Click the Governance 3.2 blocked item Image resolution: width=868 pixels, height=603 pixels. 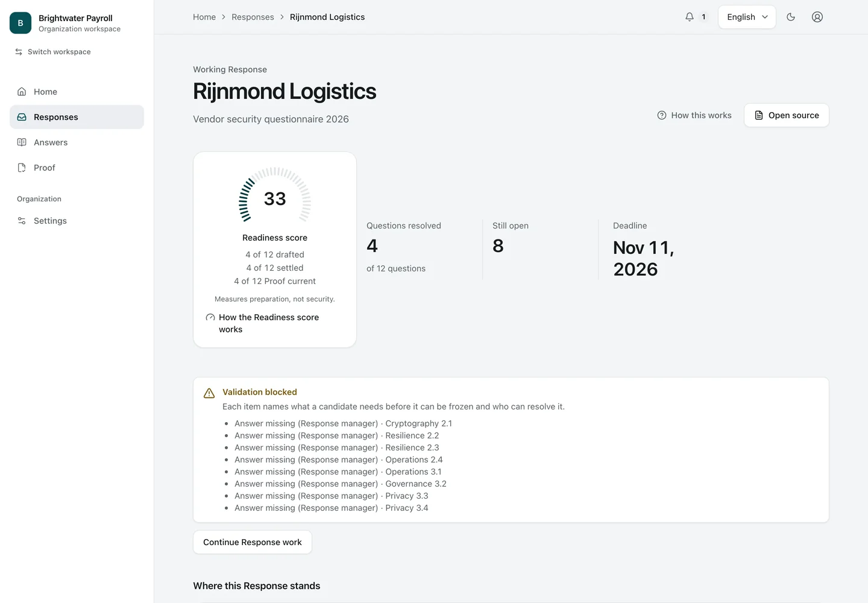tap(341, 484)
